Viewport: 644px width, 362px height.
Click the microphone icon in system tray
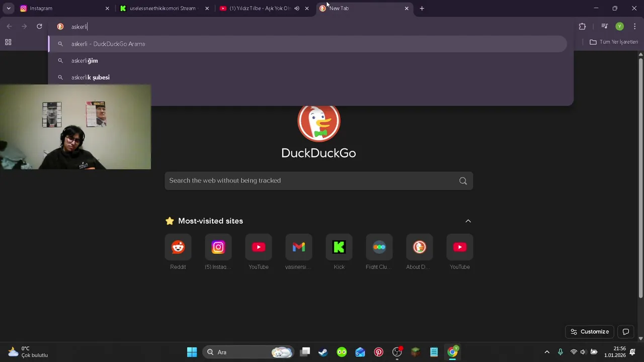560,352
